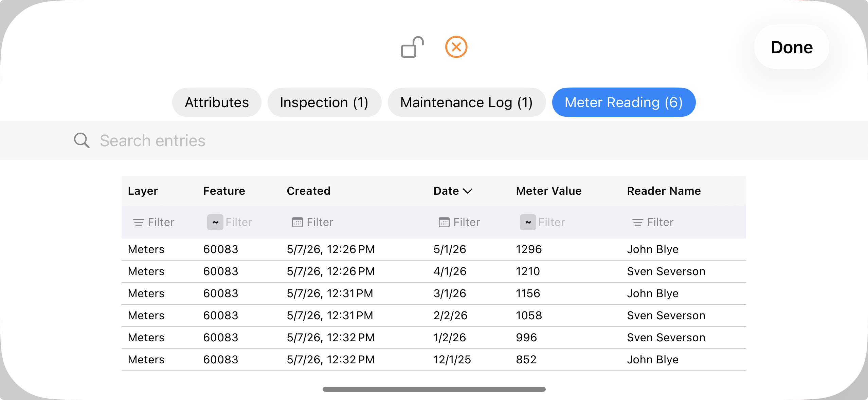
Task: Click Created timestamp in the 12/1/25 row
Action: pos(331,360)
